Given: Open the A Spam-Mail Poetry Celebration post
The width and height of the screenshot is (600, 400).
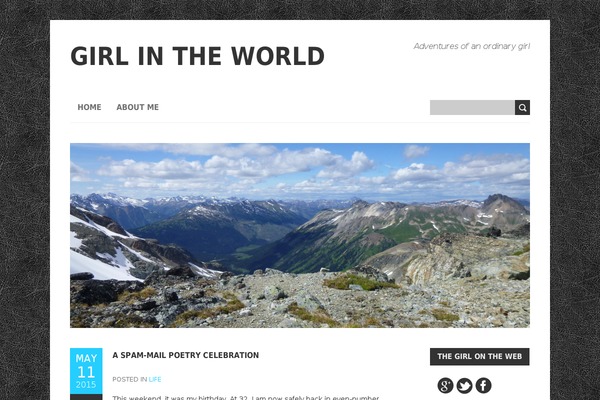Looking at the screenshot, I should [186, 355].
